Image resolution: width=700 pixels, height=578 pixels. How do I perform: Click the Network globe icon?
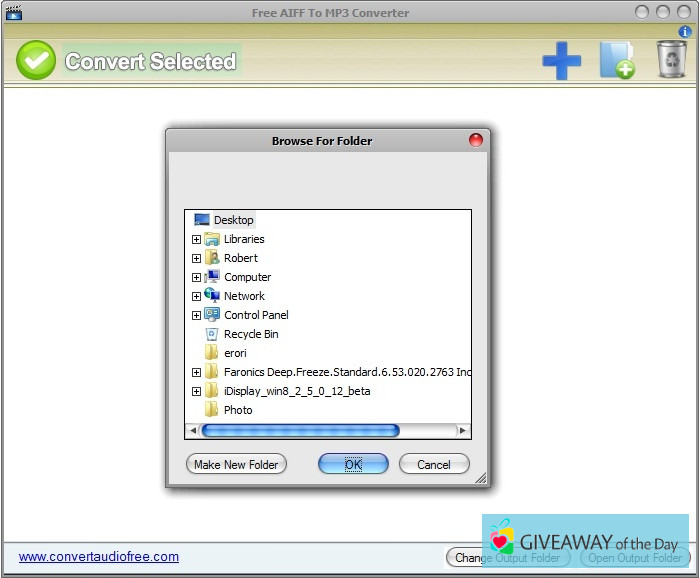(x=212, y=295)
